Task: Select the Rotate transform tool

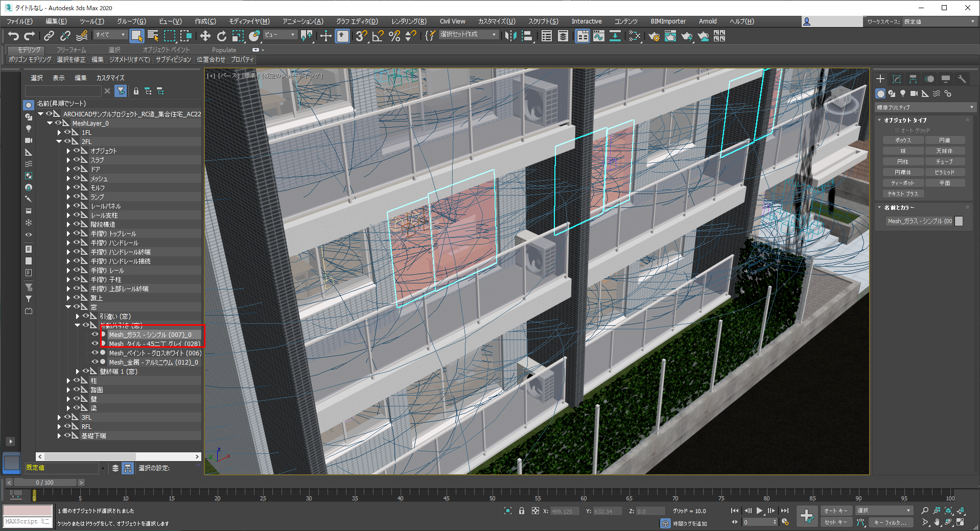Action: 221,36
